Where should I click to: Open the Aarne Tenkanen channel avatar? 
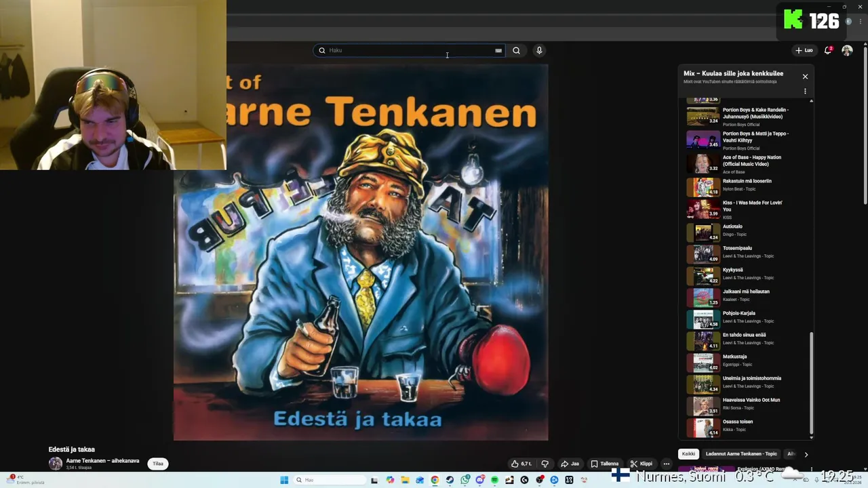55,464
